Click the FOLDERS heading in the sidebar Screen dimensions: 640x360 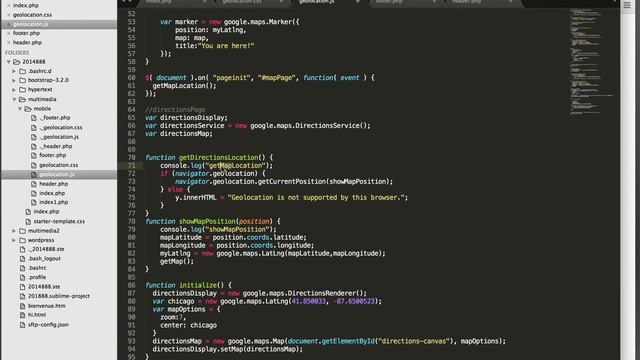(17, 53)
